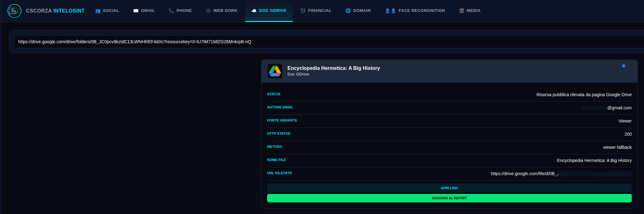
Task: Click the APRI LINK button
Action: coord(449,188)
